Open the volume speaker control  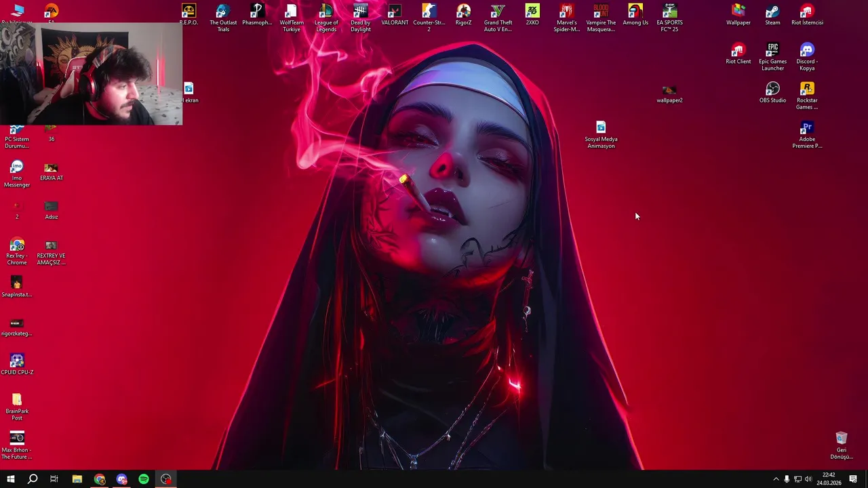808,479
